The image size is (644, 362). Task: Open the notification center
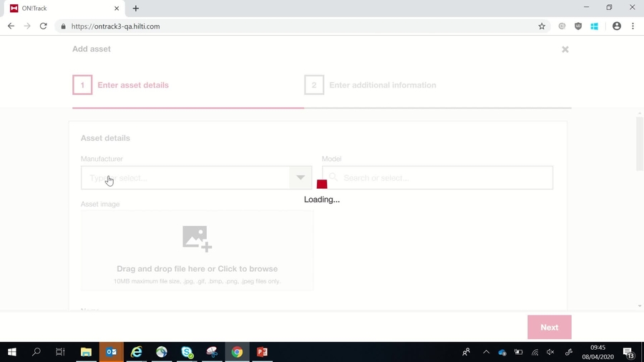629,352
